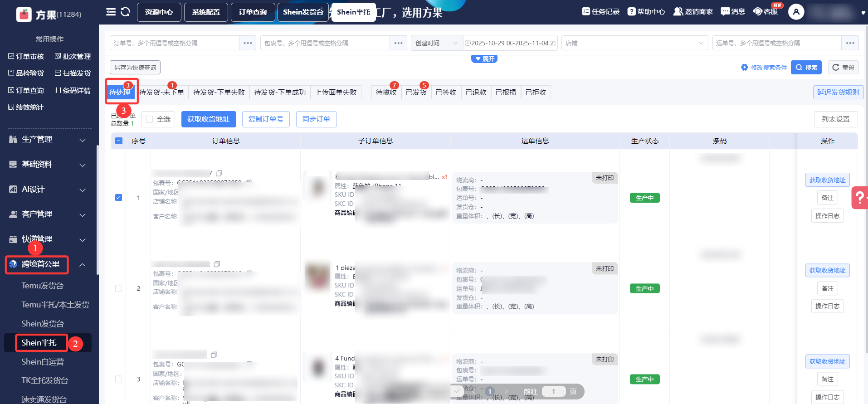Open the 创建时间 time type dropdown
Screen dimensions: 868x404
[x=437, y=43]
